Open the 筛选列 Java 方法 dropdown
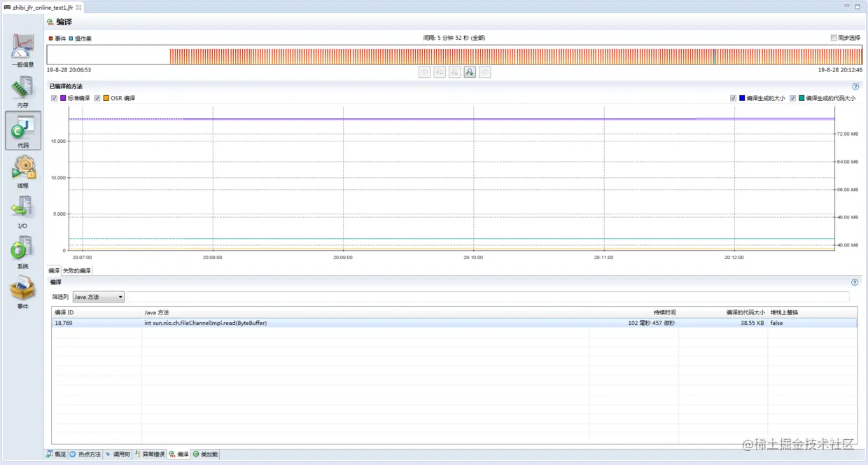The height and width of the screenshot is (465, 868). click(99, 297)
